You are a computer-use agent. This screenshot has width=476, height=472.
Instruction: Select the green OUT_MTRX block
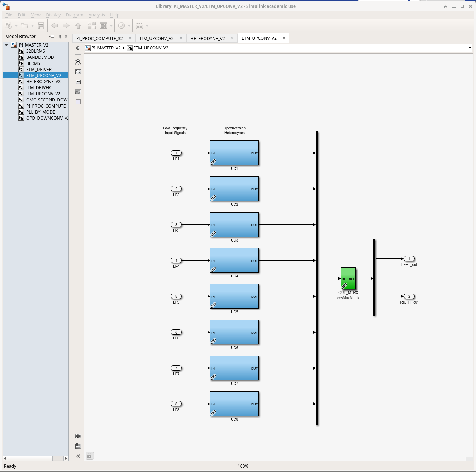[x=348, y=278]
